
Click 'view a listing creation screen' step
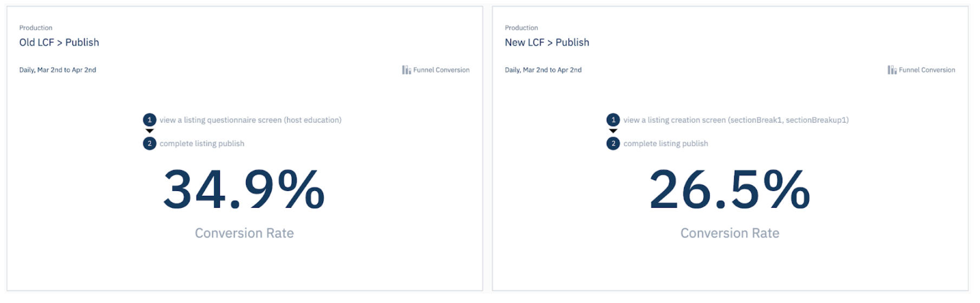[736, 120]
